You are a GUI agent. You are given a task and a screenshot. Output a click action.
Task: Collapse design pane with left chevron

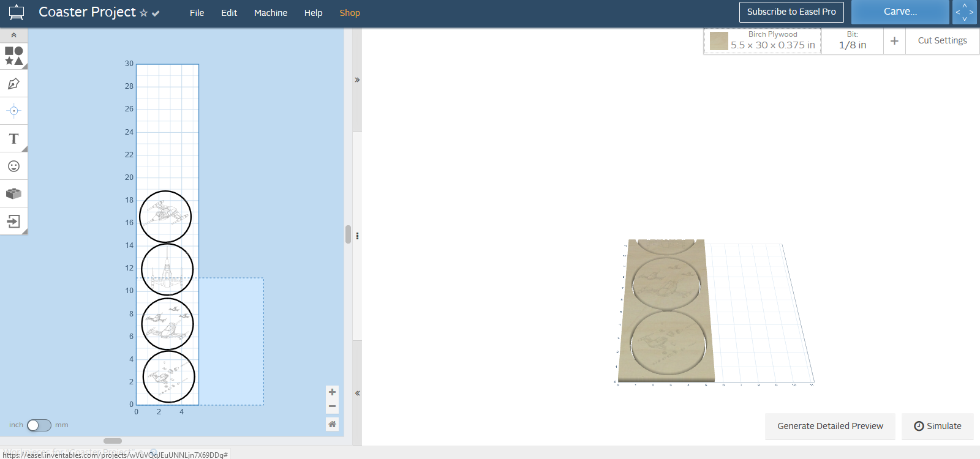[x=357, y=393]
